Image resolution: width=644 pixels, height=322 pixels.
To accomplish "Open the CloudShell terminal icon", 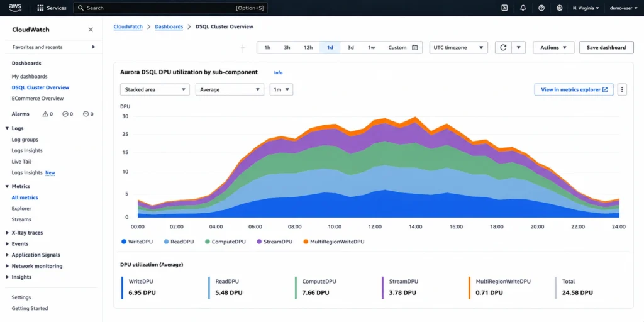I will tap(504, 8).
